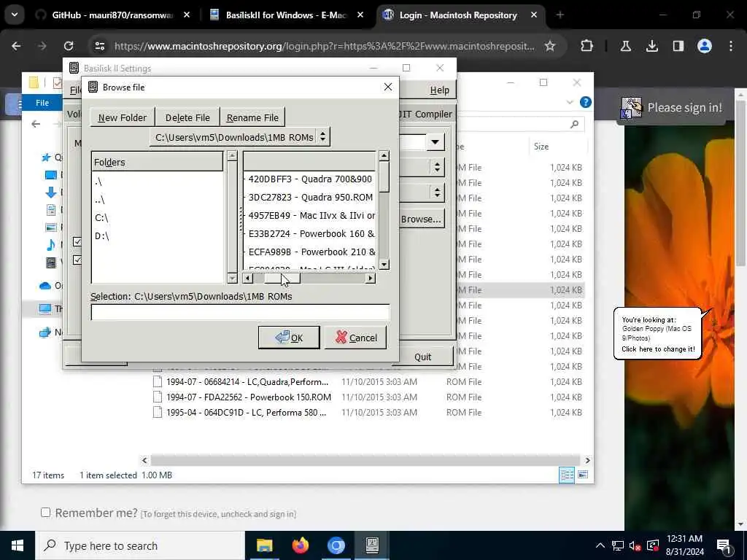This screenshot has height=560, width=747.
Task: Switch to JIT Compiler tab
Action: tap(425, 114)
